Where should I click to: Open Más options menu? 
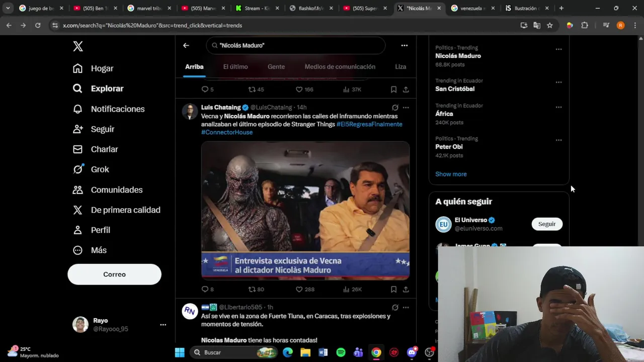tap(90, 250)
